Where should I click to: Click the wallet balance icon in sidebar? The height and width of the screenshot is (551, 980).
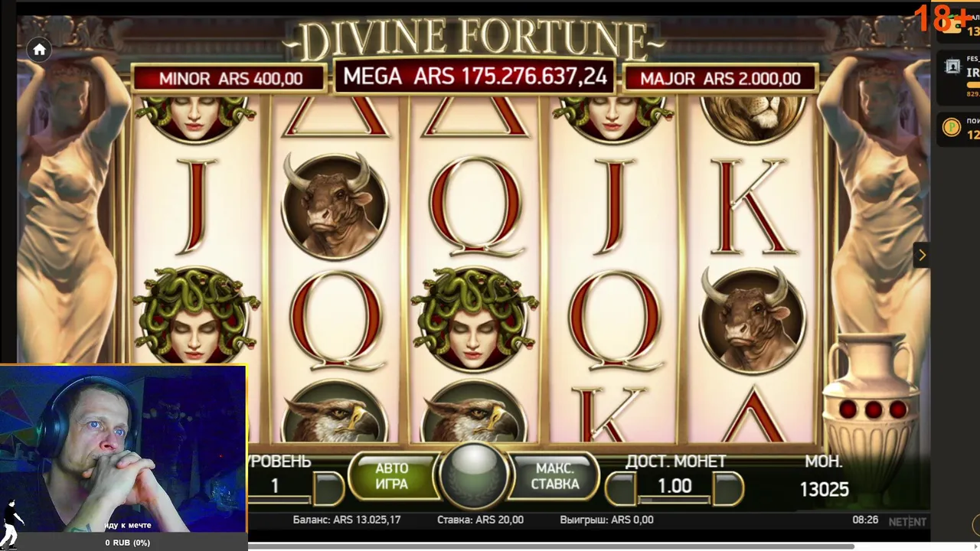coord(952,25)
